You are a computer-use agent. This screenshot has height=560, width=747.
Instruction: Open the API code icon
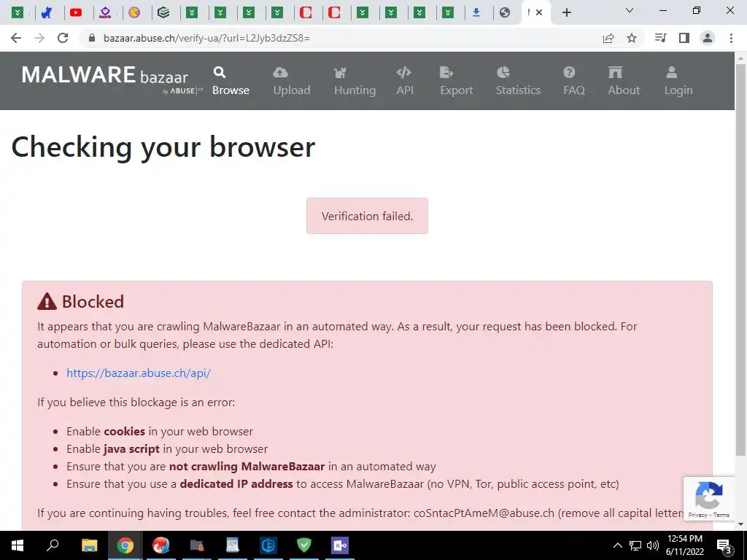pos(403,72)
